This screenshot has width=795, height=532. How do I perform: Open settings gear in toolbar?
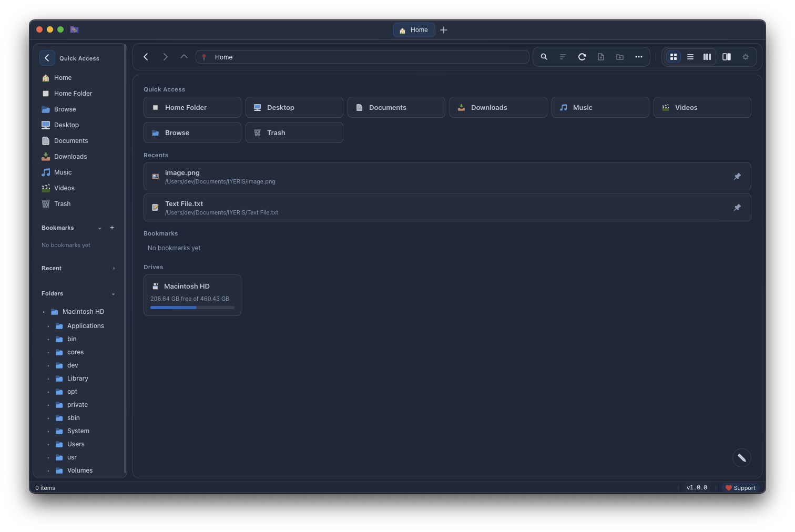746,57
